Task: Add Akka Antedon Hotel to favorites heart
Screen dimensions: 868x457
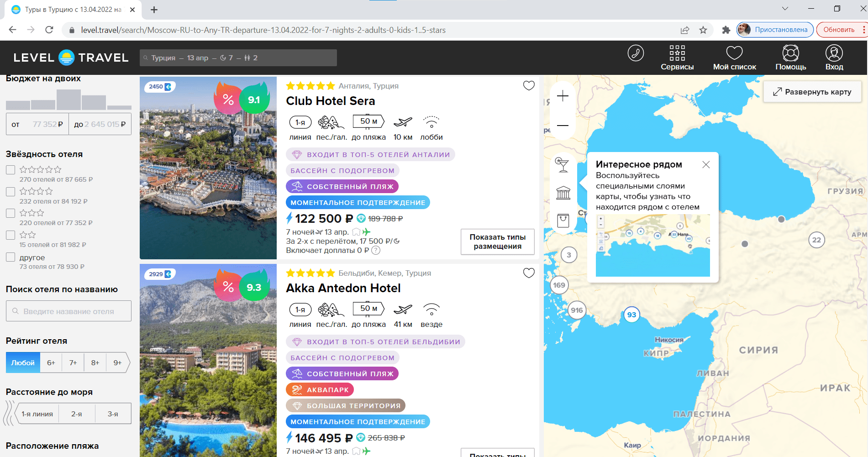Action: [529, 273]
